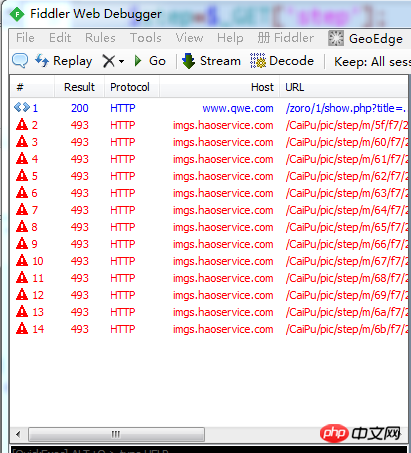Image resolution: width=411 pixels, height=453 pixels.
Task: Click warning icon of session 12
Action: [22, 295]
